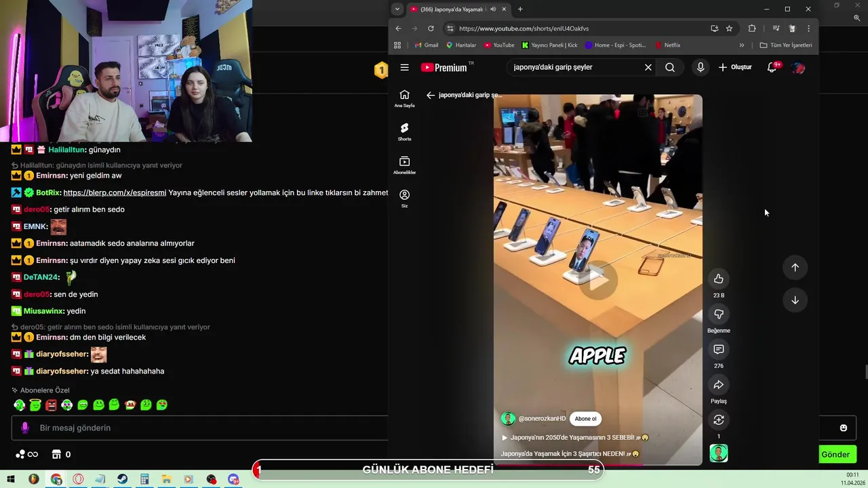The image size is (868, 488).
Task: Click username Miusawinx in chat
Action: click(x=44, y=311)
